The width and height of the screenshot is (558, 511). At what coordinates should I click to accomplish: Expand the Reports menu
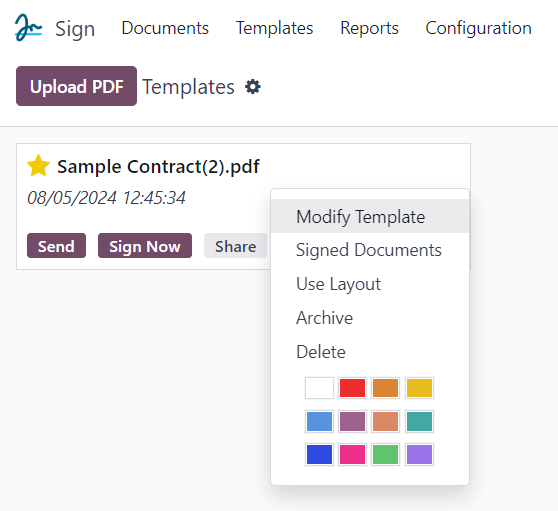[369, 28]
